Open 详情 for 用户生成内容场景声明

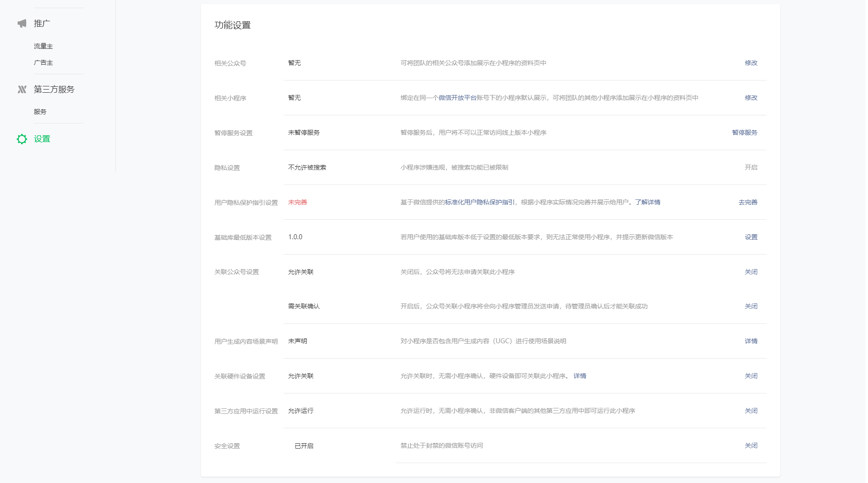pos(751,341)
